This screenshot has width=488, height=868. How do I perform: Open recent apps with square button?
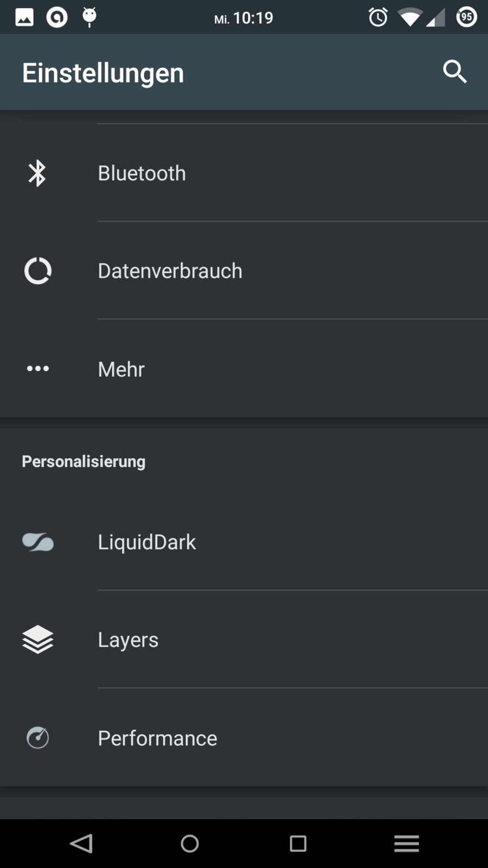click(298, 844)
